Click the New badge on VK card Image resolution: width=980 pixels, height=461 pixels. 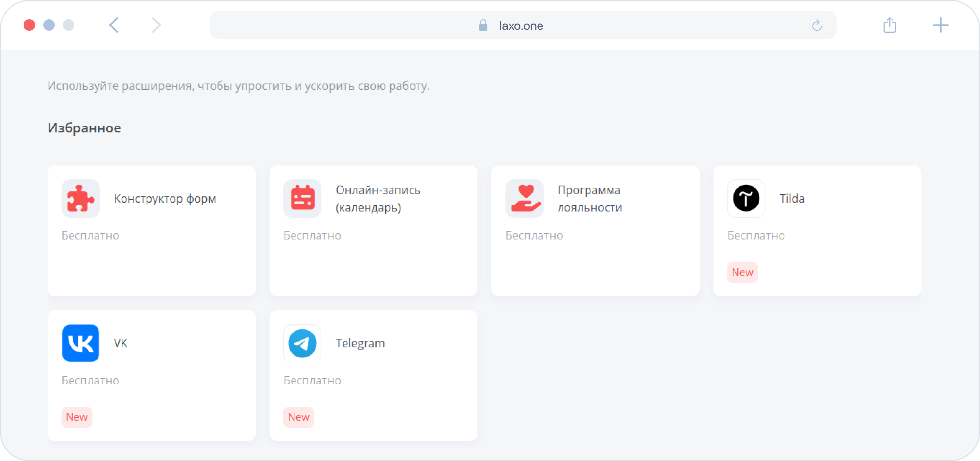[x=76, y=417]
